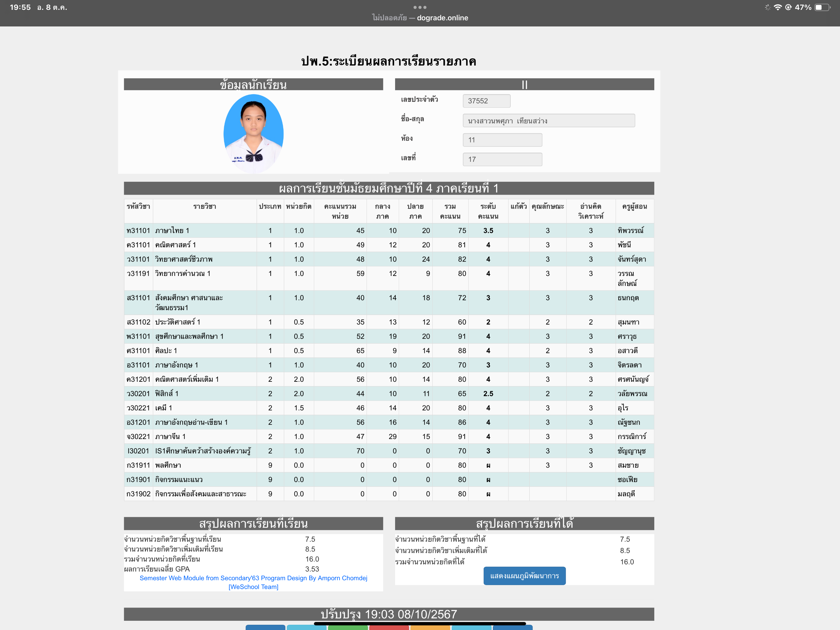Screen dimensions: 840x630
Task: Tap the three-dot multitasking control
Action: pos(420,7)
